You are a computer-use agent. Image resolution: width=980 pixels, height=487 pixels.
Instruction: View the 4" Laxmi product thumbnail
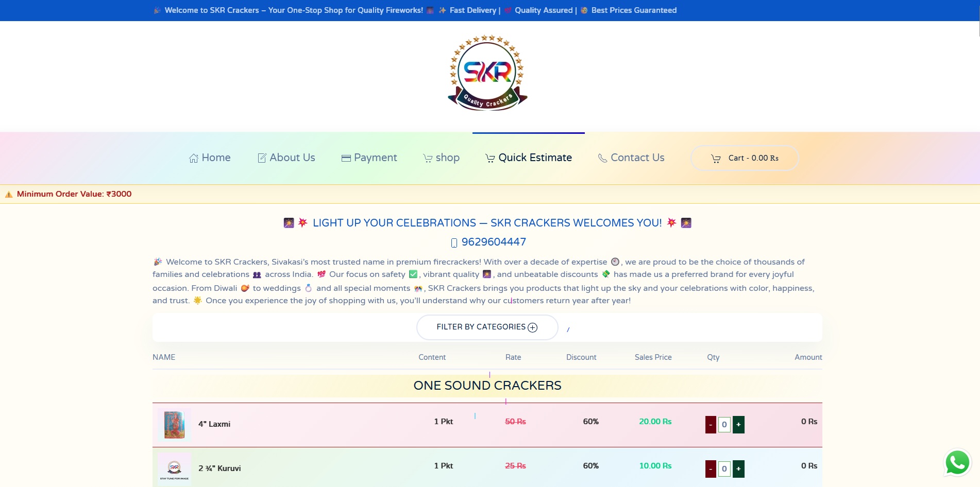175,425
